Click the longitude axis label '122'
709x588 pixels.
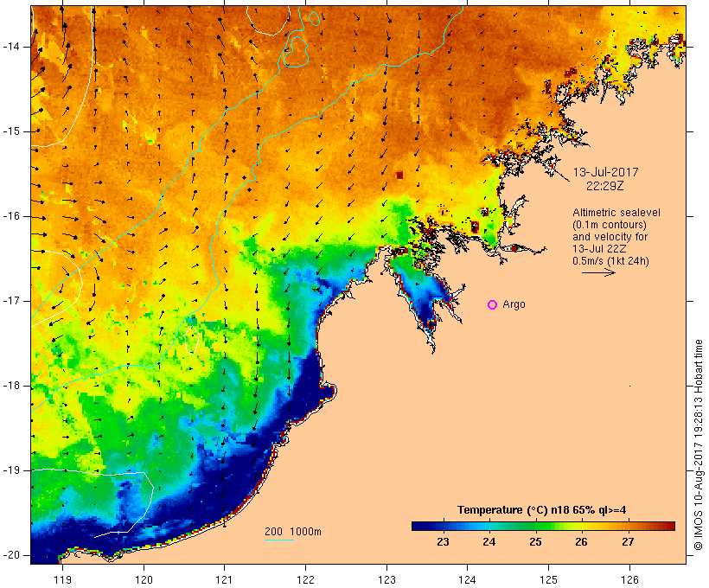(x=306, y=579)
